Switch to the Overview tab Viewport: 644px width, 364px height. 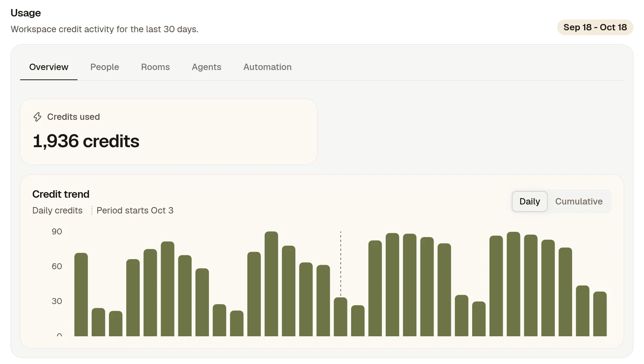click(x=49, y=67)
